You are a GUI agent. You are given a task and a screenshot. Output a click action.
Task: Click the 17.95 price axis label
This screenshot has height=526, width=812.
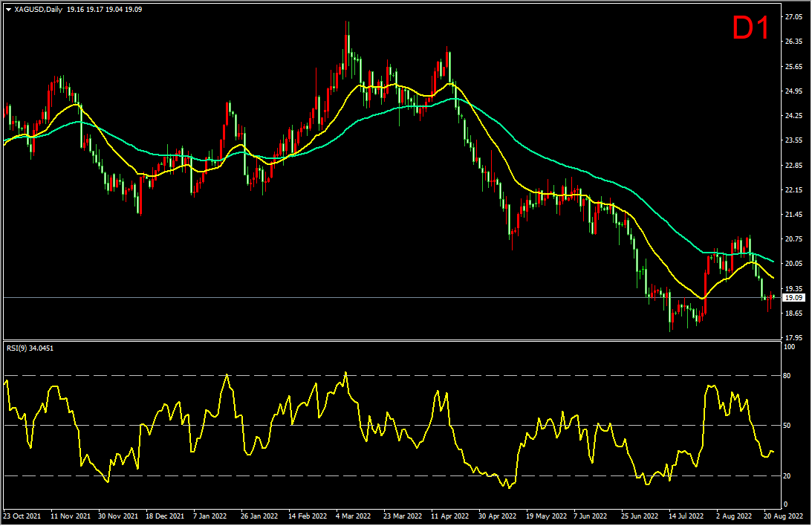[793, 337]
